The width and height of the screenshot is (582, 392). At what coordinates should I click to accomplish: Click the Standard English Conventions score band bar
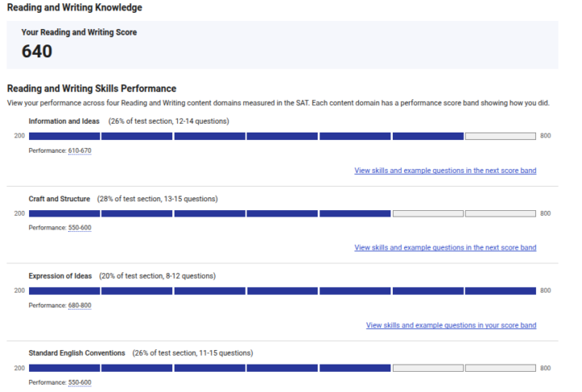tap(282, 368)
